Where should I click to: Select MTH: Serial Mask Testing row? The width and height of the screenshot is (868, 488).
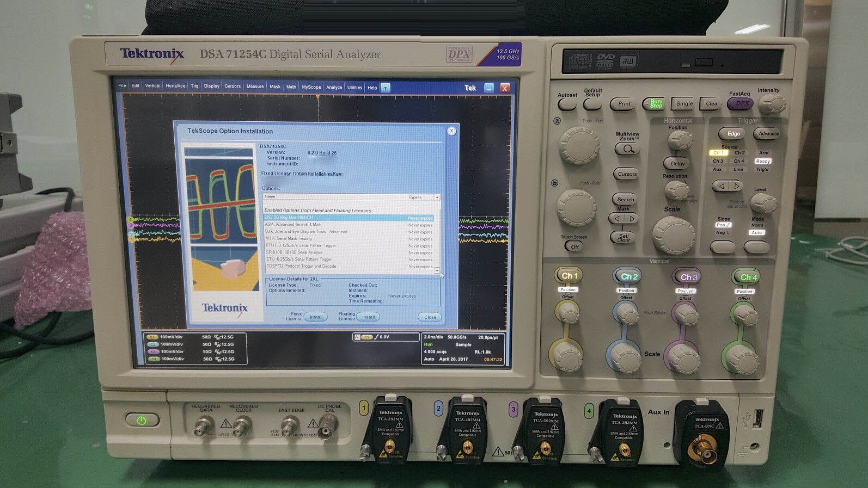click(349, 238)
